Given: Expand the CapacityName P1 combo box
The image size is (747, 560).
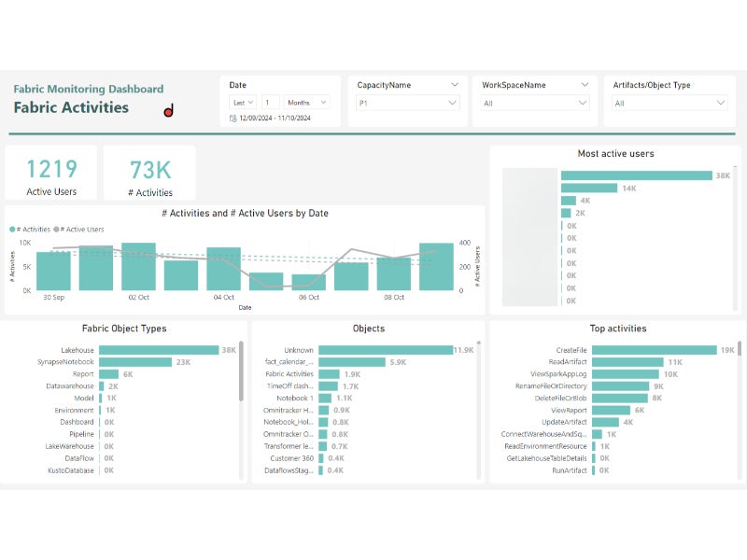Looking at the screenshot, I should tap(408, 104).
